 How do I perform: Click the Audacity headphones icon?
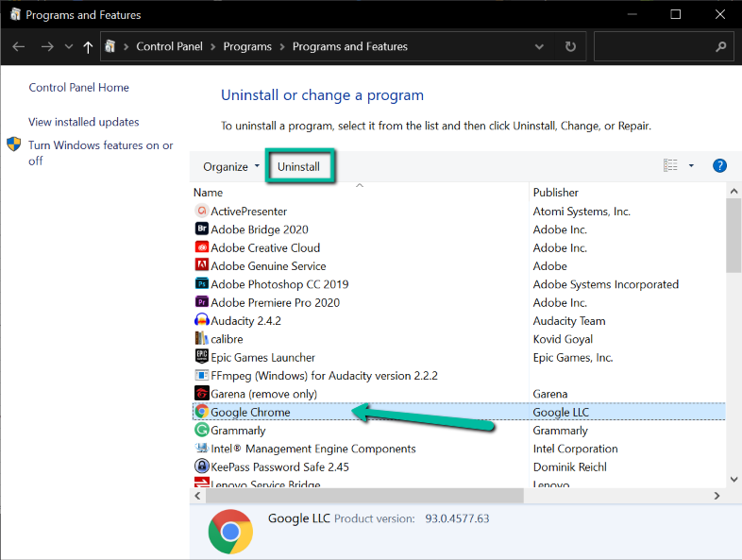click(201, 321)
